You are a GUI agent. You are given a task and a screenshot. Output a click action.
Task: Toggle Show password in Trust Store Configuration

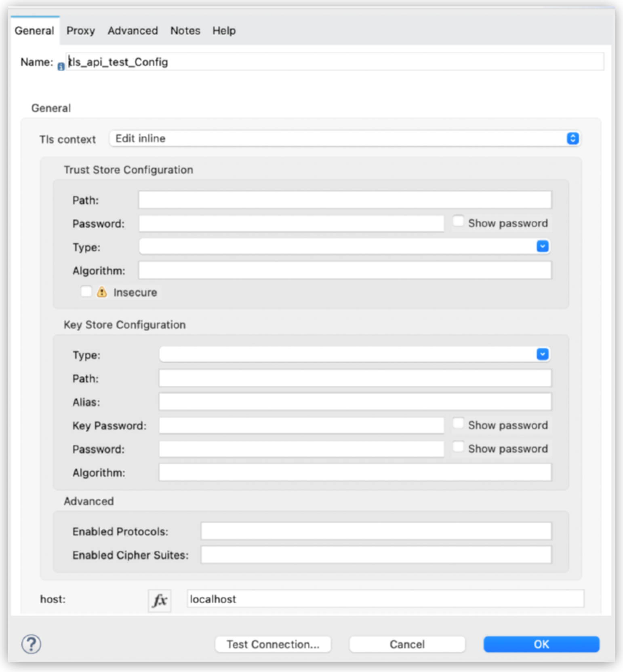(458, 222)
